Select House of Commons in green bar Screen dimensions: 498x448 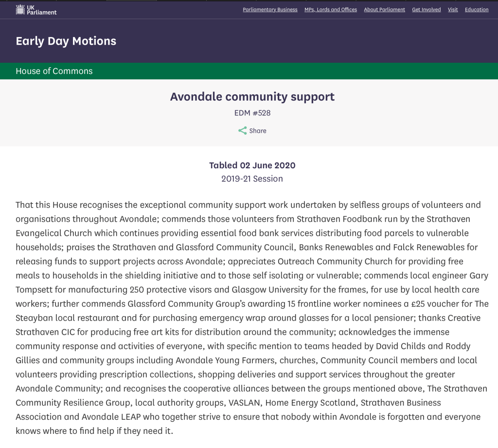54,71
